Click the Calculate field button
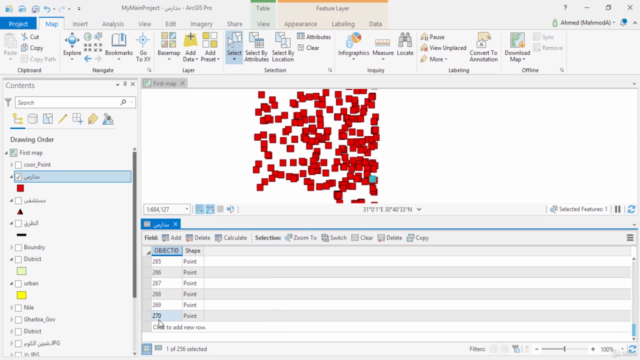Screen dimensions: 640x360 click(231, 238)
